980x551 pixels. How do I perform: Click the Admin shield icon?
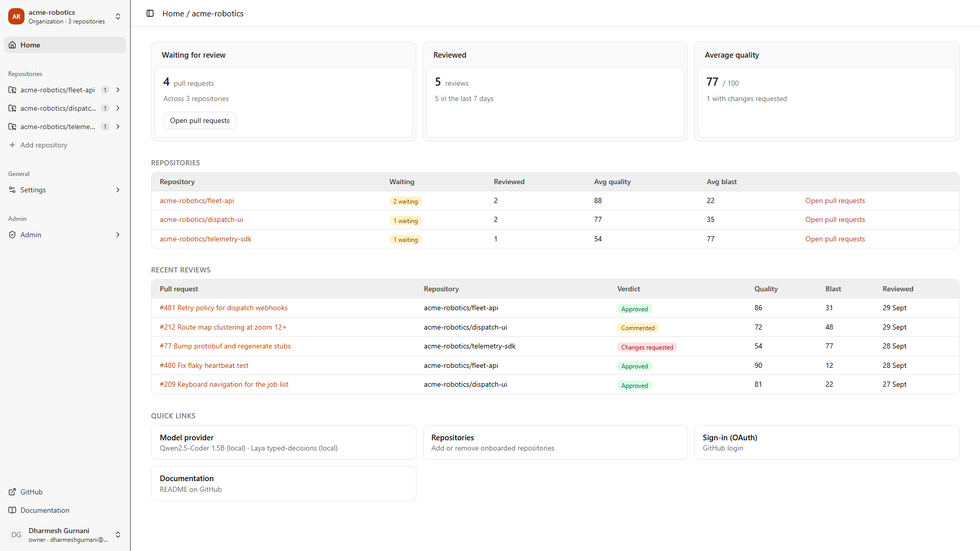[x=12, y=235]
